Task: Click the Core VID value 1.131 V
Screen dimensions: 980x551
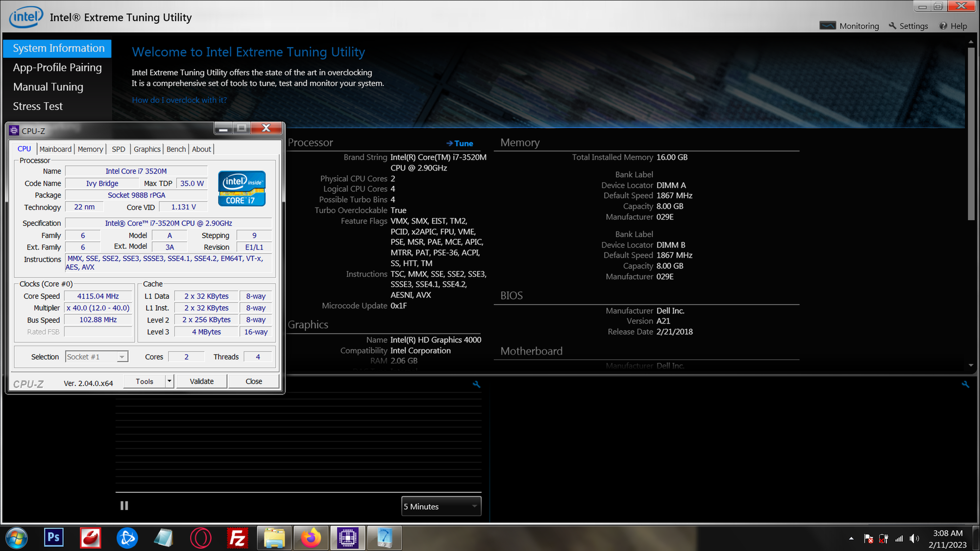Action: [x=183, y=207]
